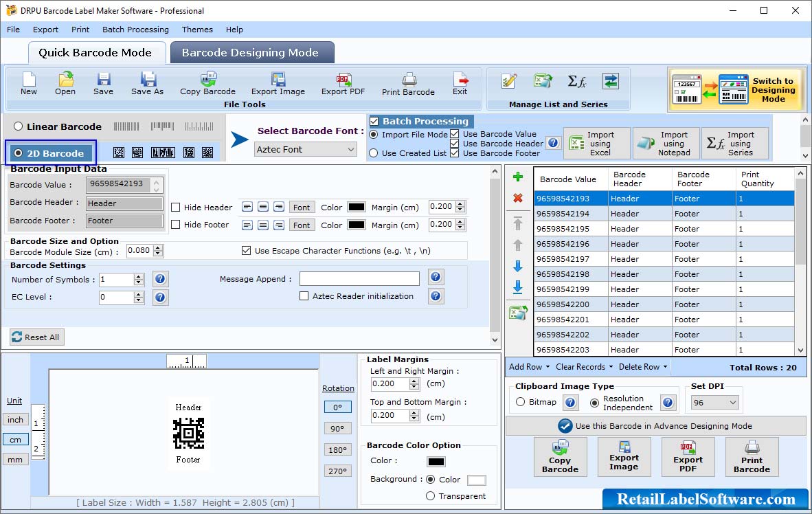This screenshot has width=812, height=514.
Task: Click the swap arrows icon in Manage List
Action: [x=611, y=81]
